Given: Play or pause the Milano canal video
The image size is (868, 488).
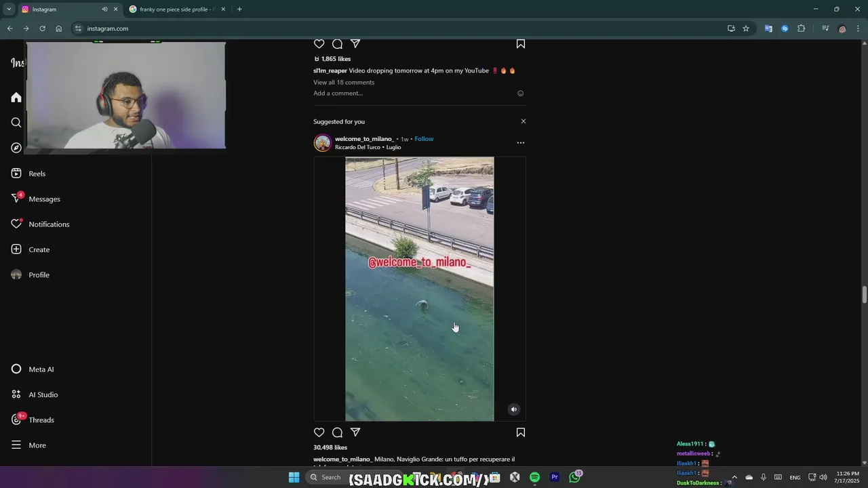Looking at the screenshot, I should tap(420, 289).
